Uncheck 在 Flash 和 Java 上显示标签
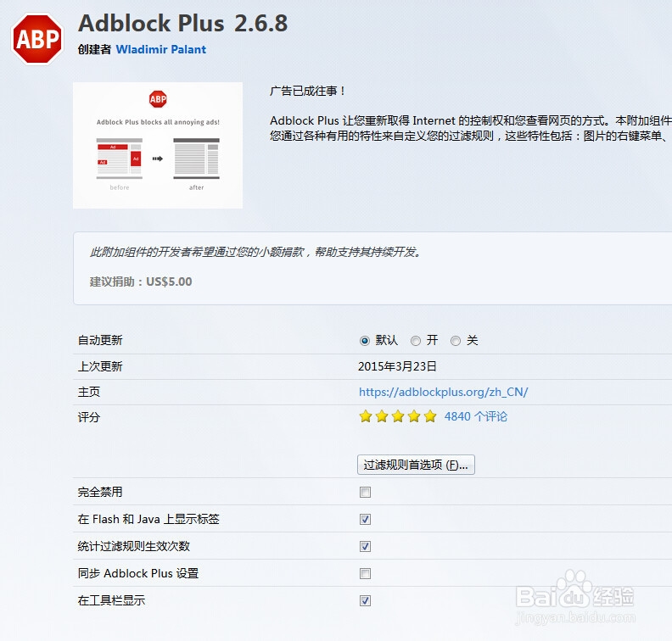 [x=365, y=520]
